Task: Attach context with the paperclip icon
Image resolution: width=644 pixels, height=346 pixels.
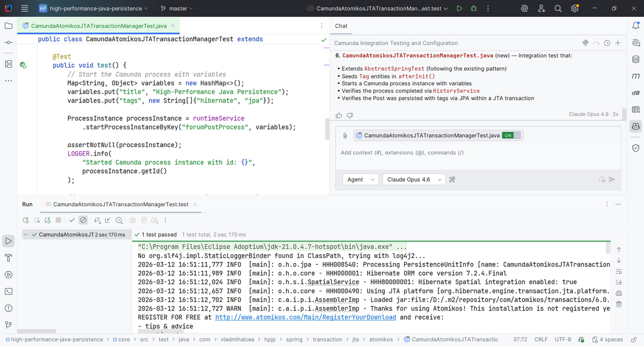Action: click(345, 135)
